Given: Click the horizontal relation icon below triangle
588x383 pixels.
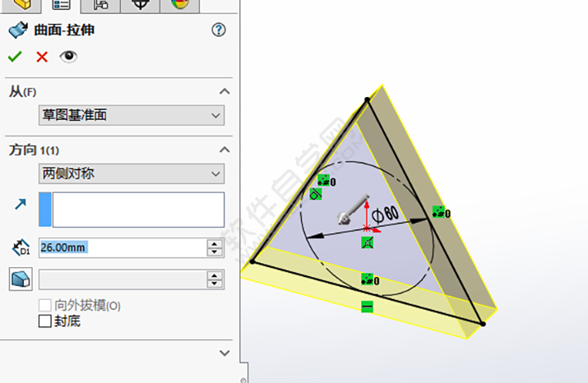Looking at the screenshot, I should pos(367,307).
